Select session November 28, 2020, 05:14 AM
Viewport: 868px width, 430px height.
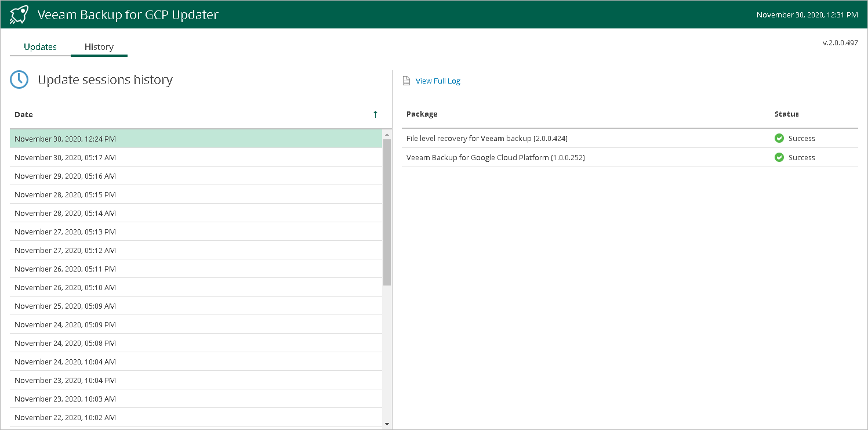click(196, 213)
